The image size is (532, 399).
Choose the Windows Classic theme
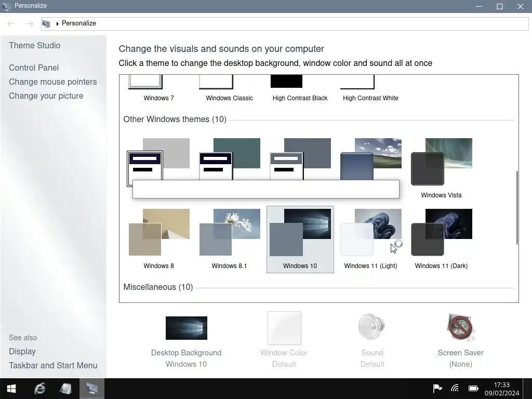(x=229, y=88)
